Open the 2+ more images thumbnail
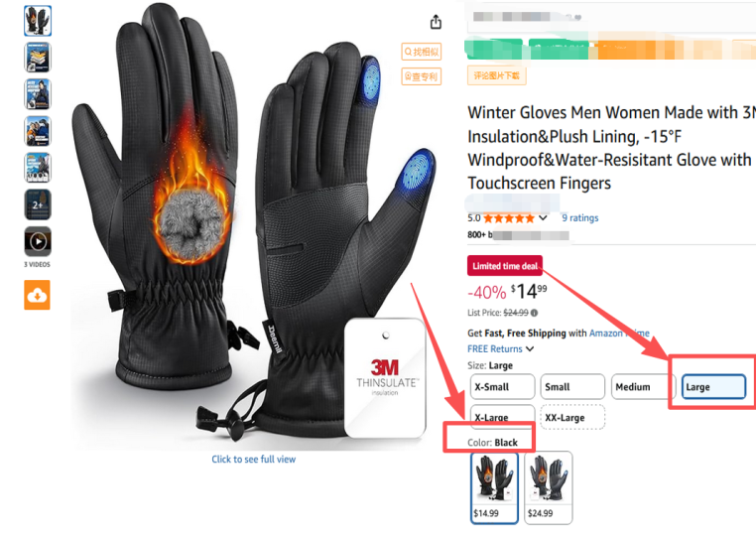The width and height of the screenshot is (756, 538). [x=38, y=204]
